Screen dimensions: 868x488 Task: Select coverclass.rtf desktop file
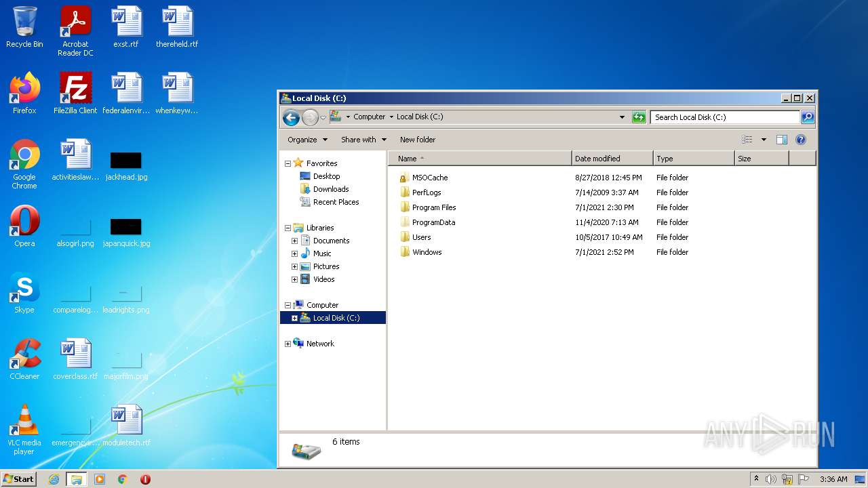click(75, 359)
